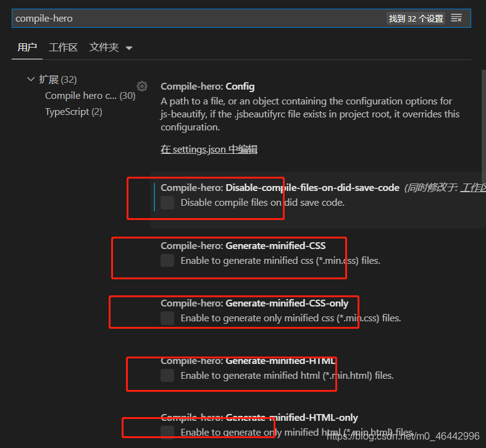Enable generate only minified css checkbox
Viewport: 486px width, 448px height.
click(167, 318)
